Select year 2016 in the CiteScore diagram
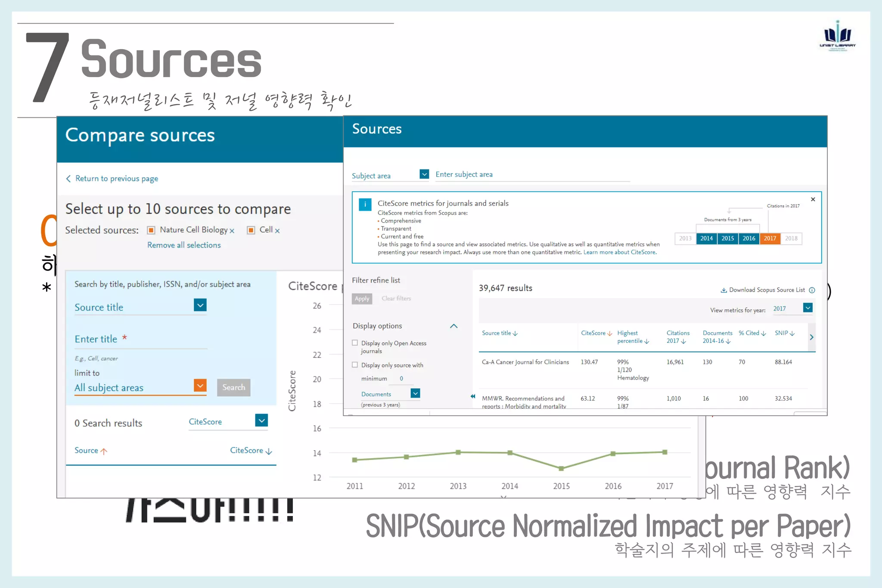This screenshot has width=882, height=588. [x=749, y=238]
